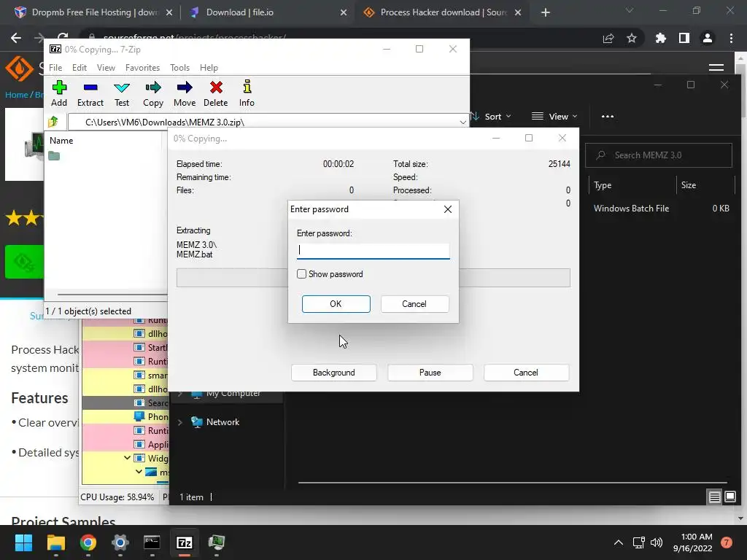
Task: Click the Enter password input field
Action: coord(373,251)
